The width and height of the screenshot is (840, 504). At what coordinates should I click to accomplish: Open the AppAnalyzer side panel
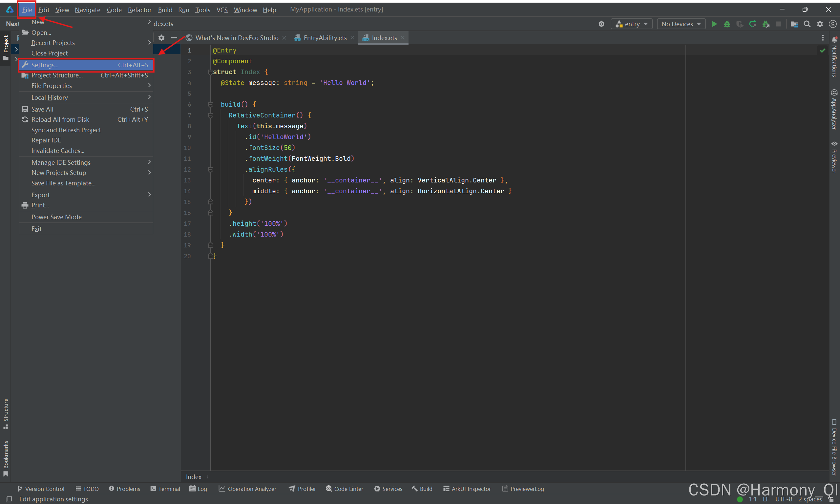coord(834,109)
